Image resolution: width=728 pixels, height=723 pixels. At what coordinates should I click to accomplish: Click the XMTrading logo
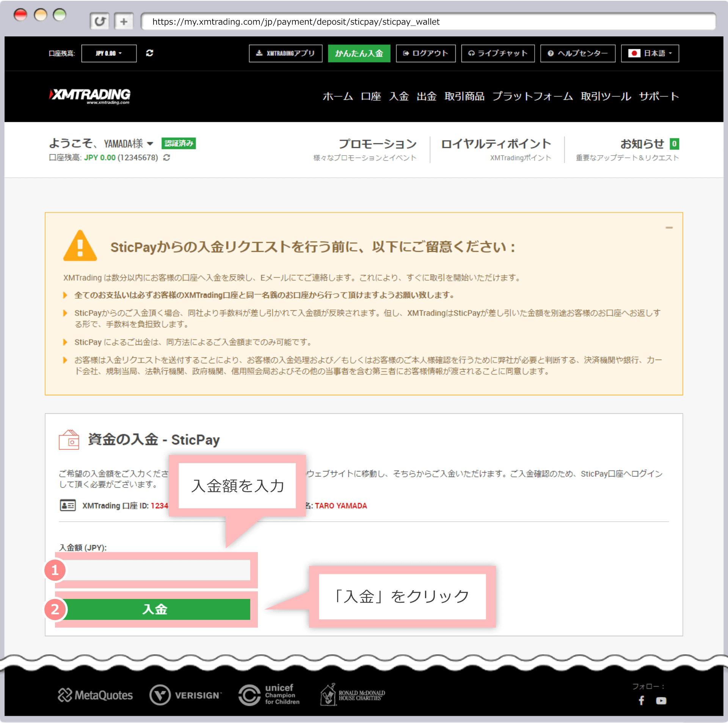click(90, 95)
